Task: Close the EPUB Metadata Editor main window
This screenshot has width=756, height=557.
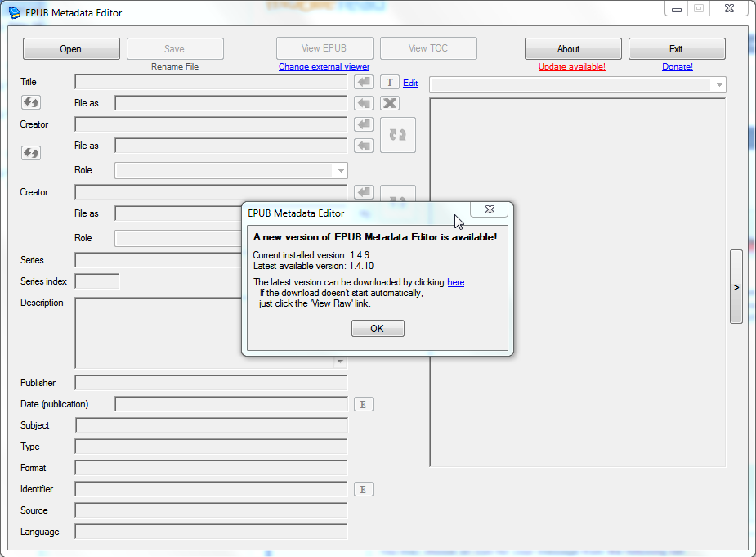Action: click(x=730, y=9)
